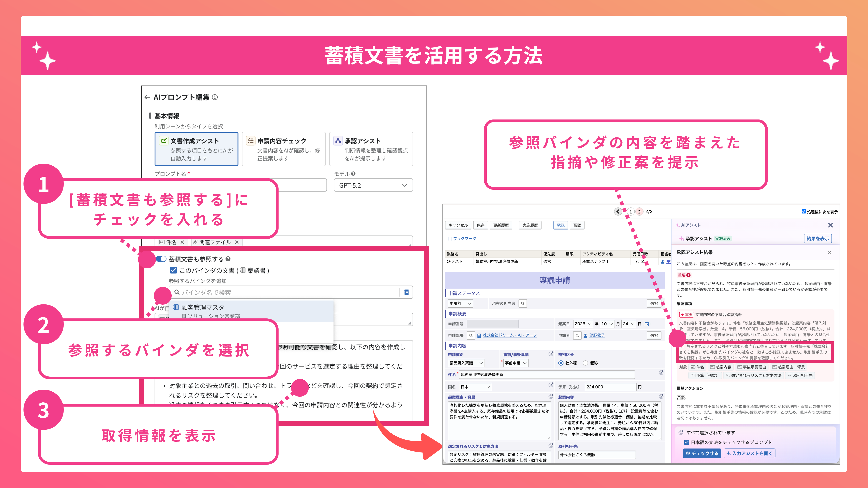Uncheck 日本語の文法をチェックするプロンプト checkbox
868x488 pixels.
[x=686, y=442]
